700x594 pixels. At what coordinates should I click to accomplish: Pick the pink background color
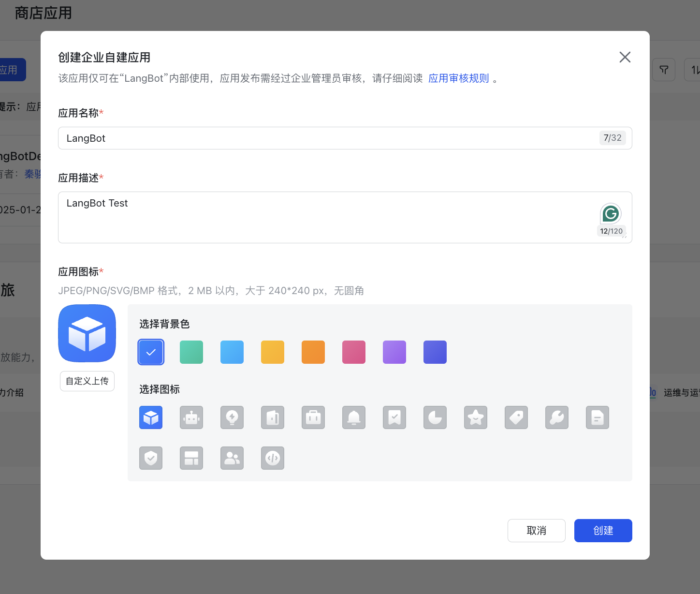coord(354,352)
